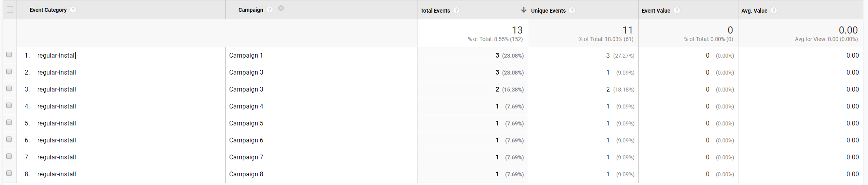Check the row 1 Campaign 1 checkbox
This screenshot has height=185, width=868.
tap(9, 55)
